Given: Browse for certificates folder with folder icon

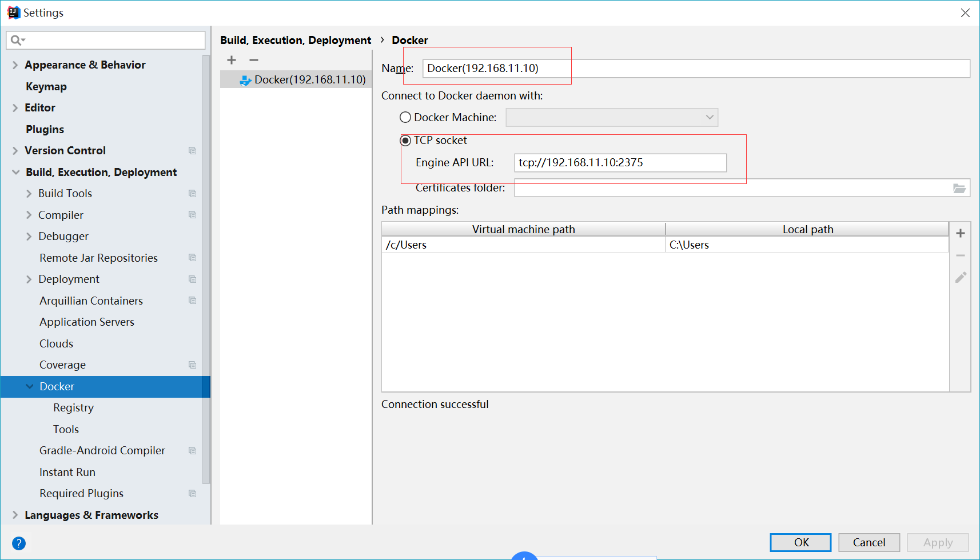Looking at the screenshot, I should (959, 188).
